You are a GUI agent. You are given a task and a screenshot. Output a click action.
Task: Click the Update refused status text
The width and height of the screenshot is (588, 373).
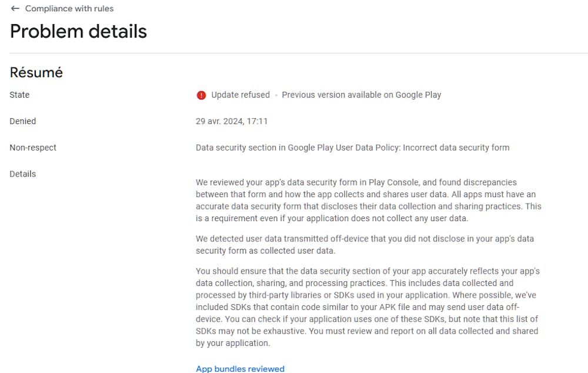coord(240,95)
